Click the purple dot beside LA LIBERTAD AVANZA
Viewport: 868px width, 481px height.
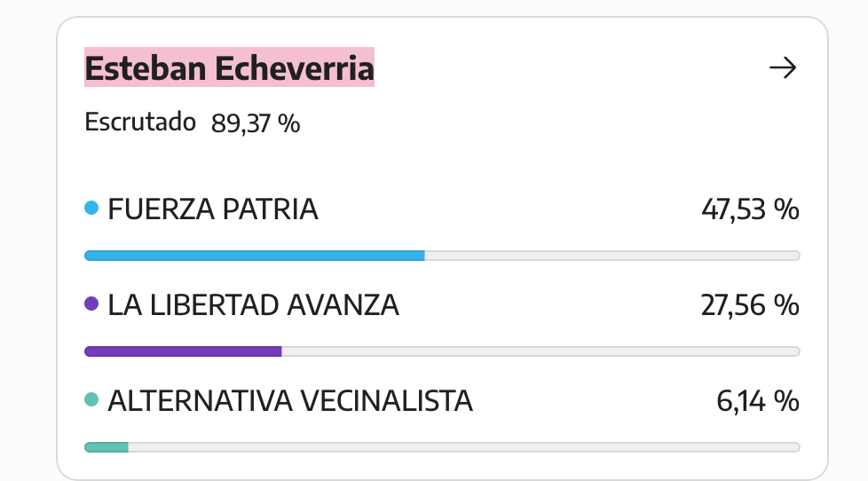91,304
